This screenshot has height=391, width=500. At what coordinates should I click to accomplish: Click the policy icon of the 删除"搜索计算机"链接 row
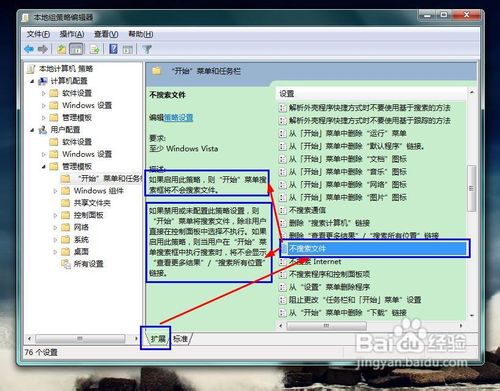point(282,223)
